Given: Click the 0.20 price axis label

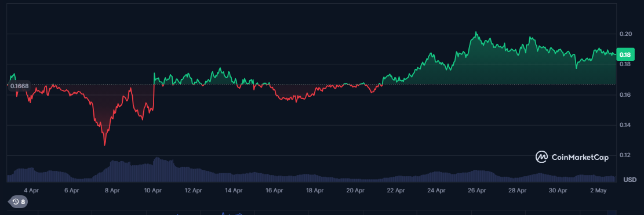Looking at the screenshot, I should pyautogui.click(x=625, y=34).
